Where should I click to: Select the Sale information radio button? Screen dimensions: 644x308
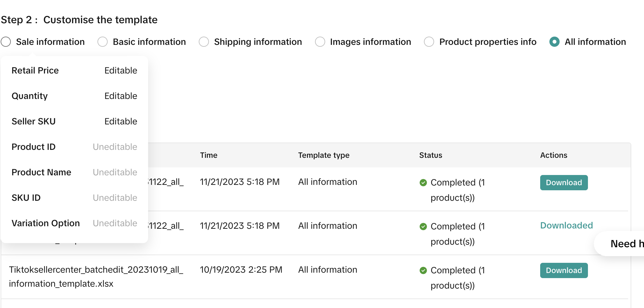coord(6,42)
